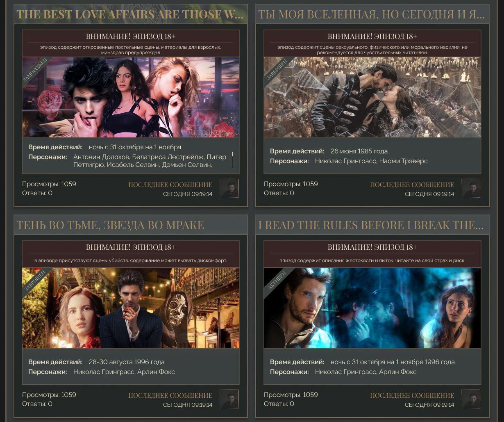Image resolution: width=504 pixels, height=422 pixels.
Task: Click "Николас Гринграсс, Арлин Фокс" in "I read the rules" card
Action: pos(366,372)
